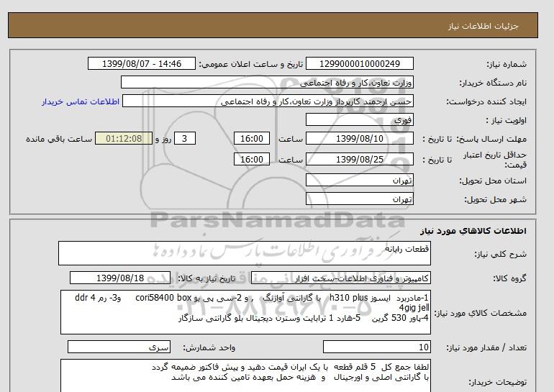
Task: Click the unit of measure field سری
Action: pyautogui.click(x=119, y=347)
